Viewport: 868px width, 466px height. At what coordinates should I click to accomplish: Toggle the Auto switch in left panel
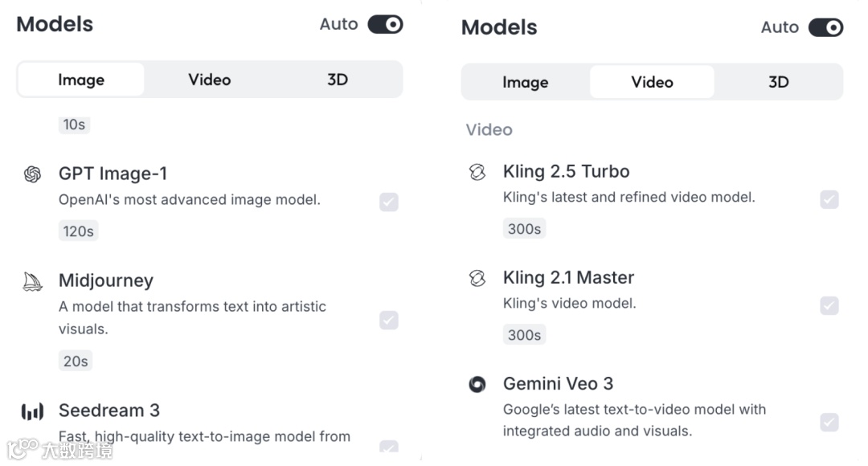(385, 25)
